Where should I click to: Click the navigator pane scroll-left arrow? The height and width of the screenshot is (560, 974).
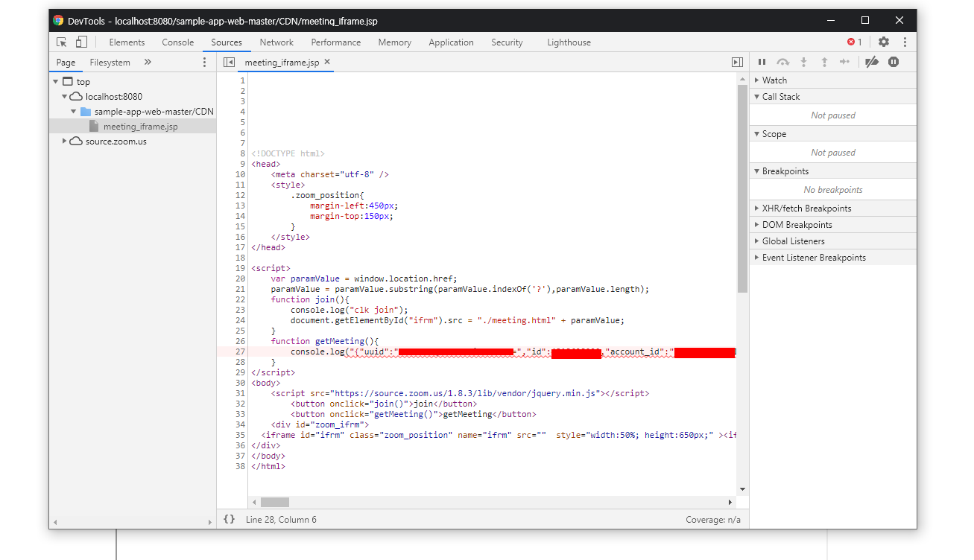pyautogui.click(x=54, y=523)
